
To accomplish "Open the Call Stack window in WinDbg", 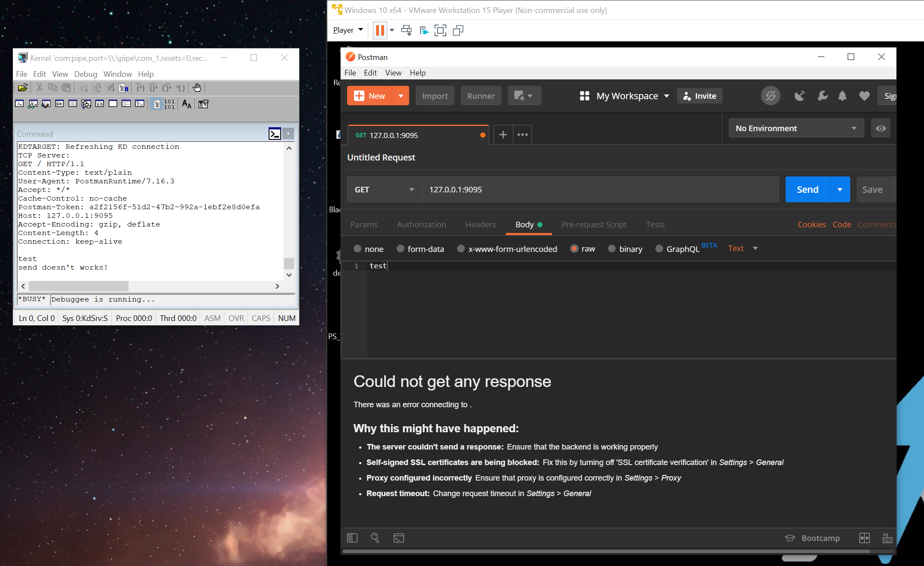I will click(86, 104).
